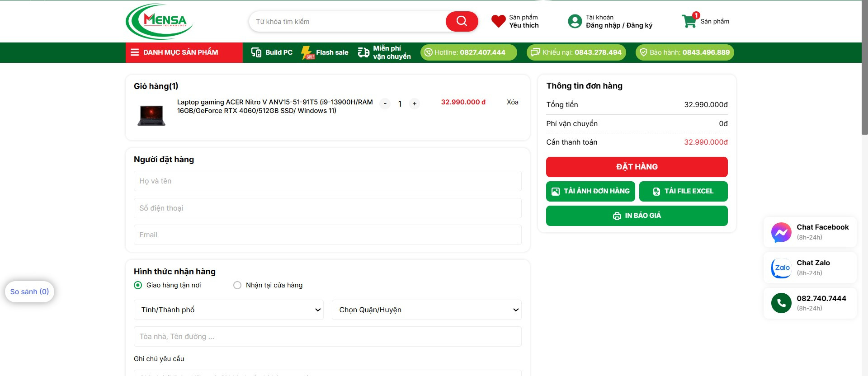The height and width of the screenshot is (376, 868).
Task: Open the Build PC menu item
Action: point(272,52)
